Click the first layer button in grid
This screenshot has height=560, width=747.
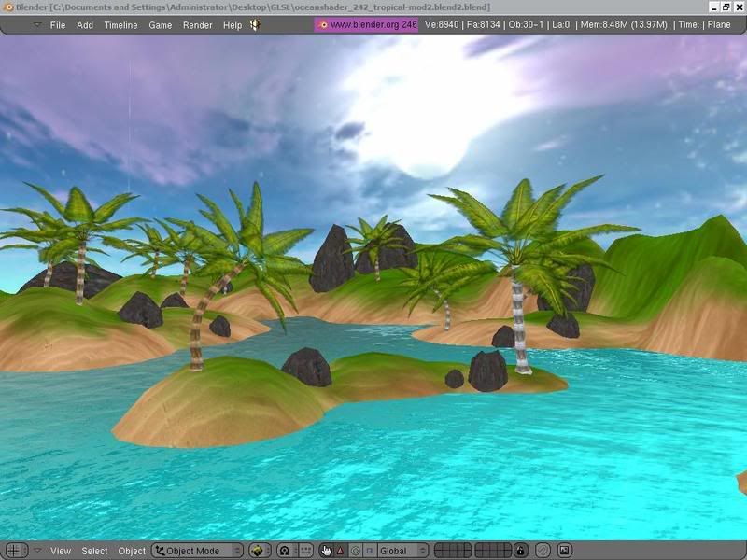pos(439,547)
